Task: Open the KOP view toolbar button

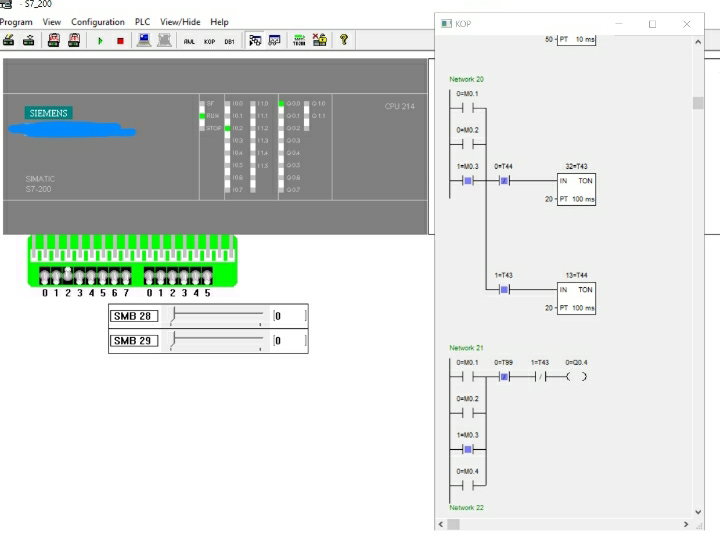Action: [x=209, y=41]
